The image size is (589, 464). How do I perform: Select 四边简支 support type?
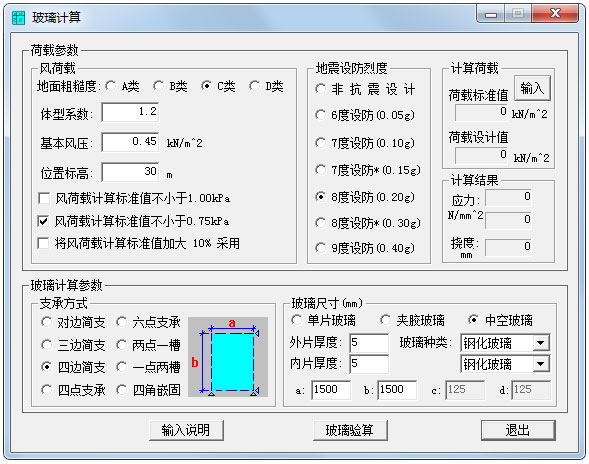(x=73, y=367)
